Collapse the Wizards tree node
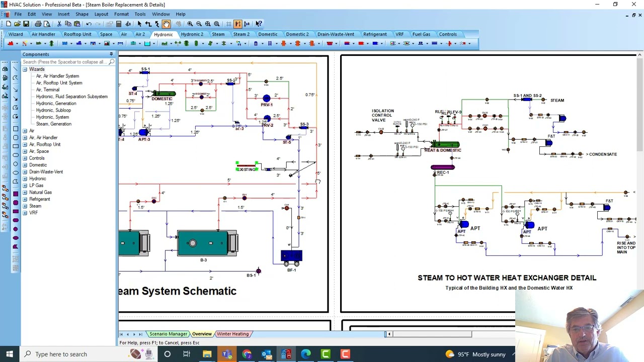 [x=25, y=69]
